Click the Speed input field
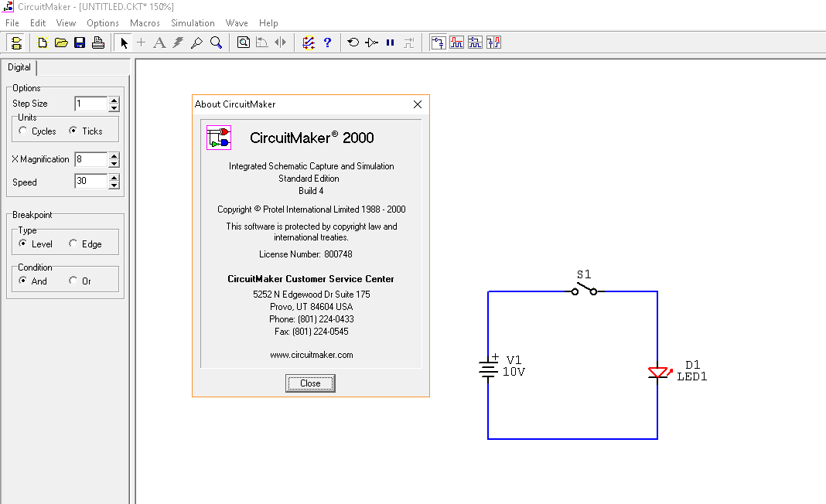Viewport: 826px width, 504px height. [x=91, y=181]
